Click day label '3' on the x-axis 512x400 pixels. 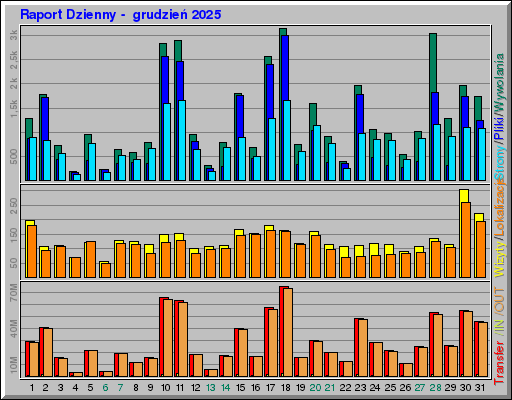click(x=60, y=388)
